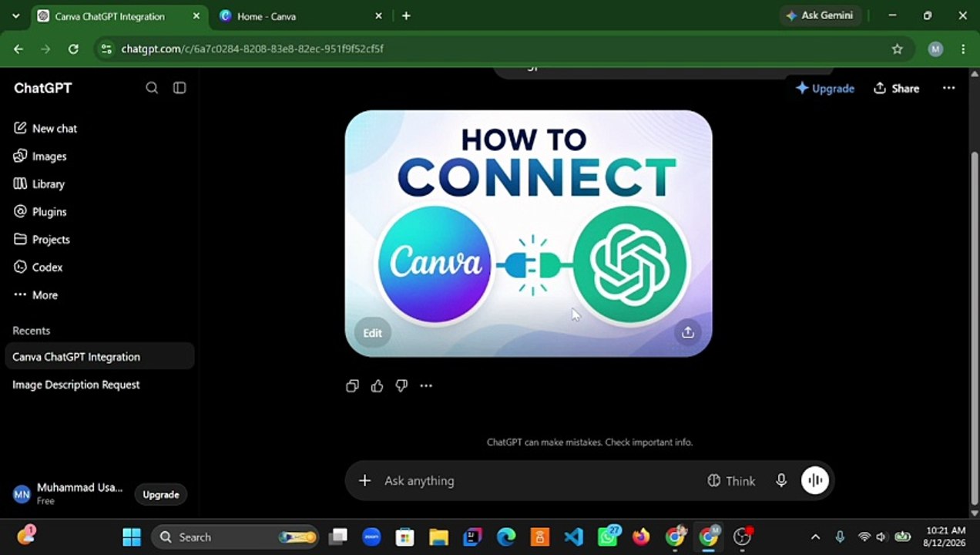Reload the page
Viewport: 980px width, 555px height.
pyautogui.click(x=73, y=49)
